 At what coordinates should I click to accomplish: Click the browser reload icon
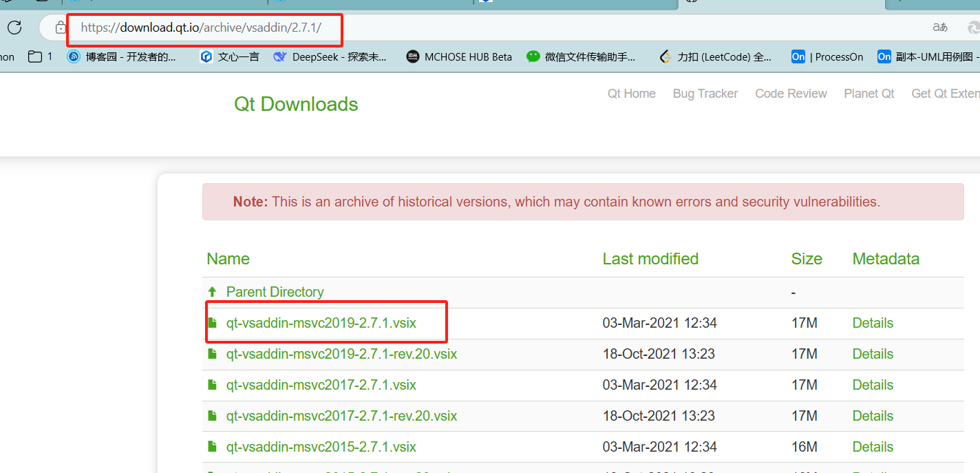point(14,28)
